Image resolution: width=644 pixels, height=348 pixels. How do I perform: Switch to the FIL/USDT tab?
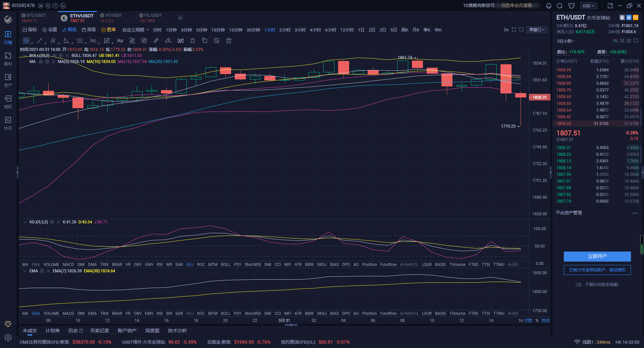151,18
